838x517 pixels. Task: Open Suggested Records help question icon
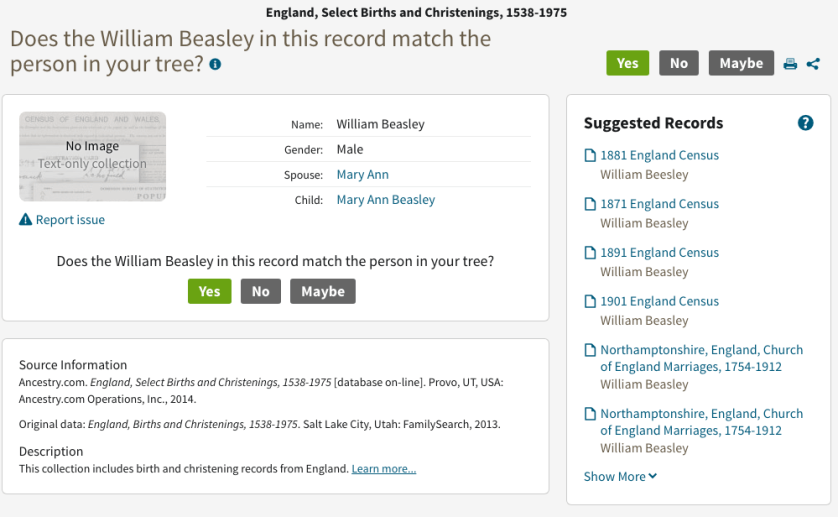805,123
